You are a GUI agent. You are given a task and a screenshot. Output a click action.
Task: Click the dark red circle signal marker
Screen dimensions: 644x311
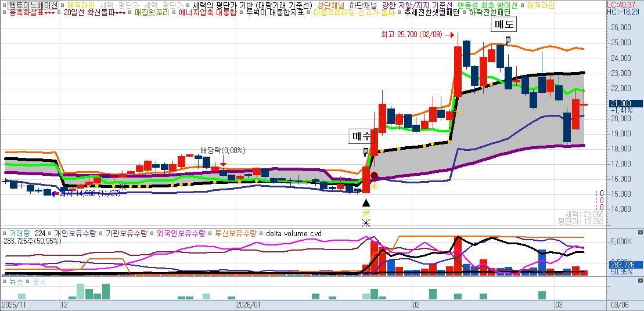[x=374, y=176]
